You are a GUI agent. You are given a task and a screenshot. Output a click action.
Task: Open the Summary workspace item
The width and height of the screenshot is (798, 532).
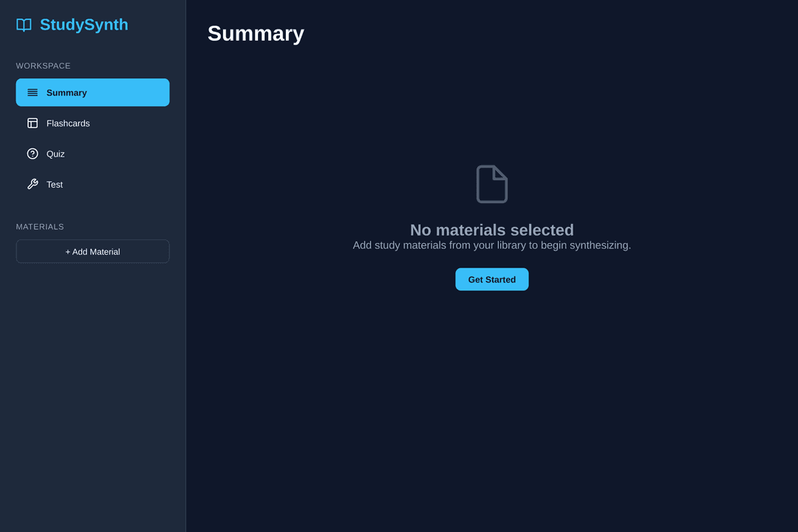92,92
